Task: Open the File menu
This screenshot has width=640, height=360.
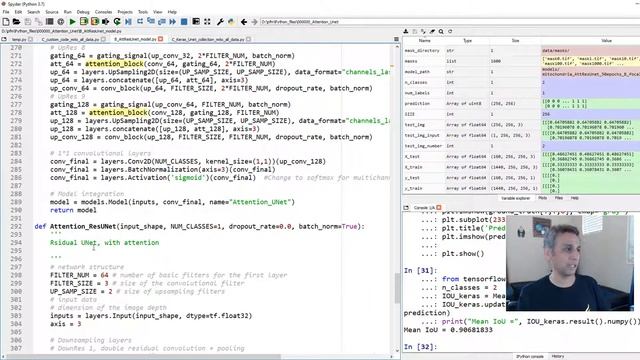Action: click(x=6, y=12)
